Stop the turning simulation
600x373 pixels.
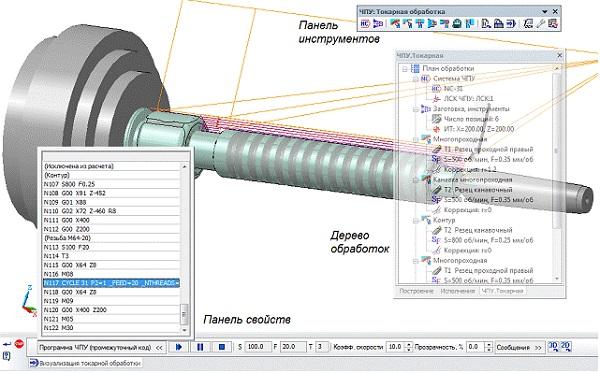[222, 347]
